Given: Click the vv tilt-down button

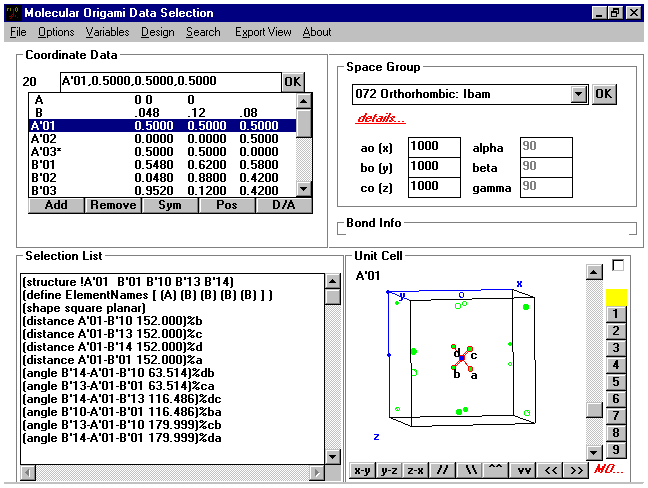Looking at the screenshot, I should tap(522, 469).
